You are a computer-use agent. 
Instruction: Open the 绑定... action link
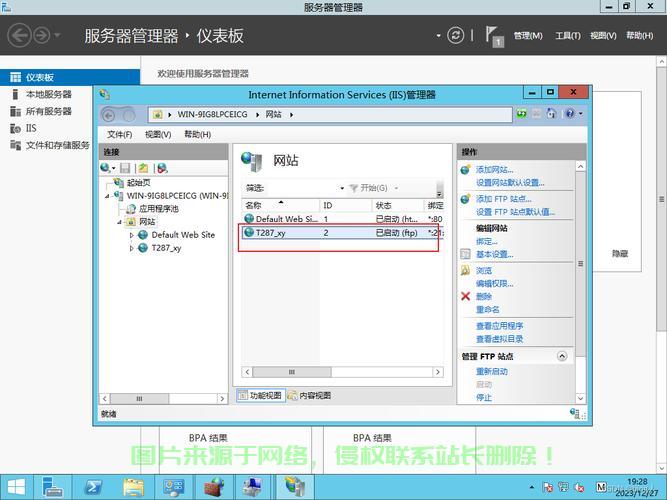pyautogui.click(x=487, y=241)
